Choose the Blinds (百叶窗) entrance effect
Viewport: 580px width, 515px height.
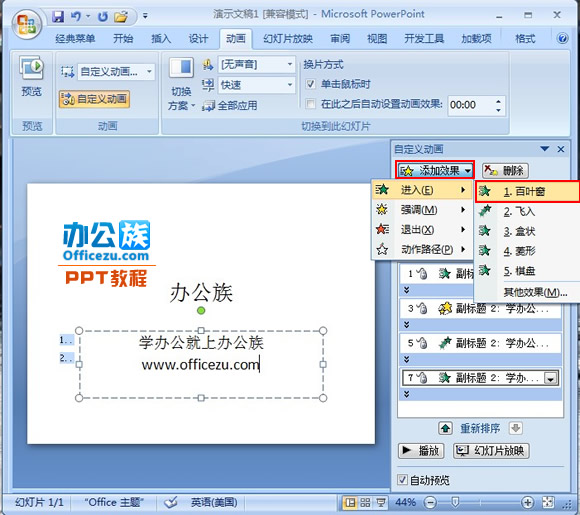(527, 191)
